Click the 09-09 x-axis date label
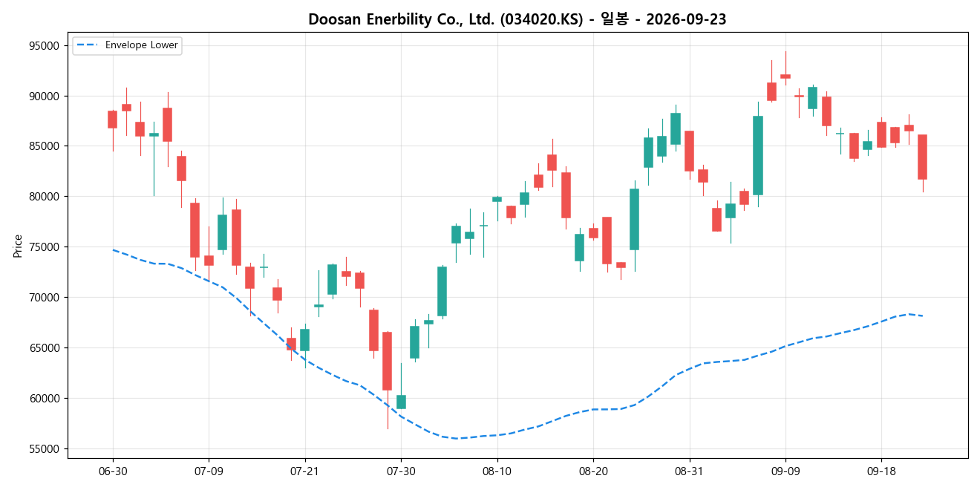The height and width of the screenshot is (490, 980). pyautogui.click(x=785, y=471)
